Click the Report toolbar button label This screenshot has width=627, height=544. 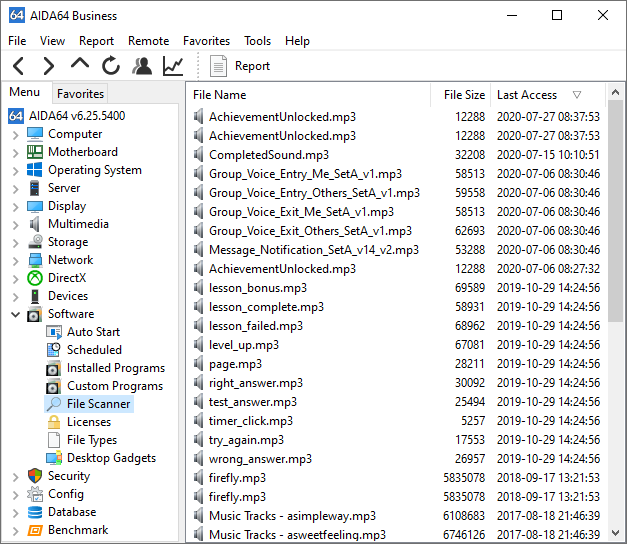pyautogui.click(x=252, y=66)
